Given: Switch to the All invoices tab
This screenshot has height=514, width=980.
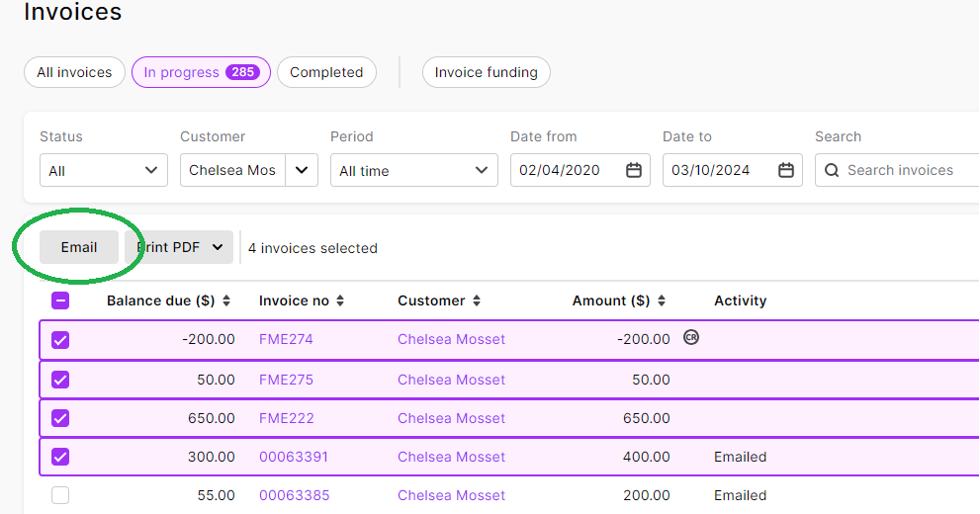Looking at the screenshot, I should pyautogui.click(x=74, y=72).
